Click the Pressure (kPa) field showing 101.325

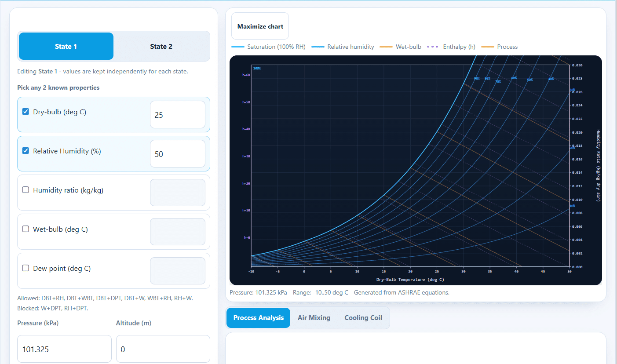(64, 349)
